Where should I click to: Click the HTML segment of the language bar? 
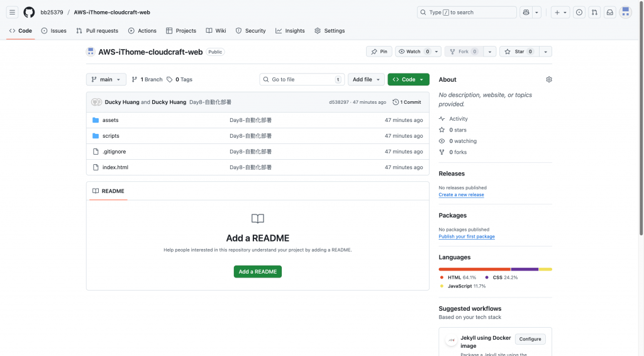pyautogui.click(x=474, y=269)
